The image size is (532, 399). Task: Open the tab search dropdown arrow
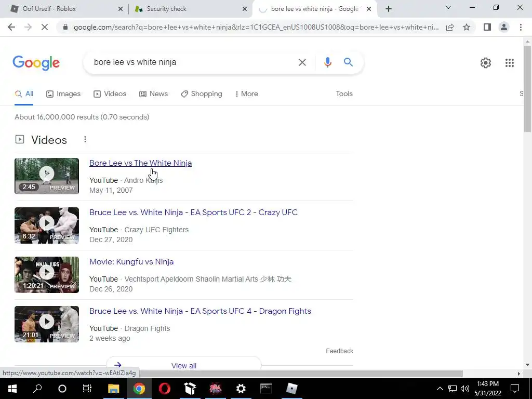coord(448,7)
